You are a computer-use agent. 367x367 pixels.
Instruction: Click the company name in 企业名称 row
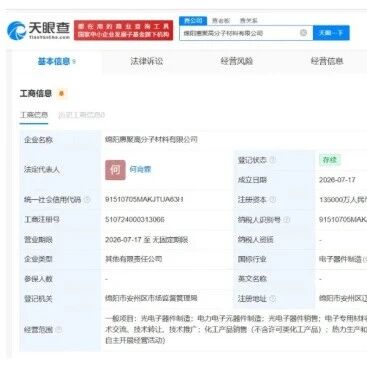(151, 140)
